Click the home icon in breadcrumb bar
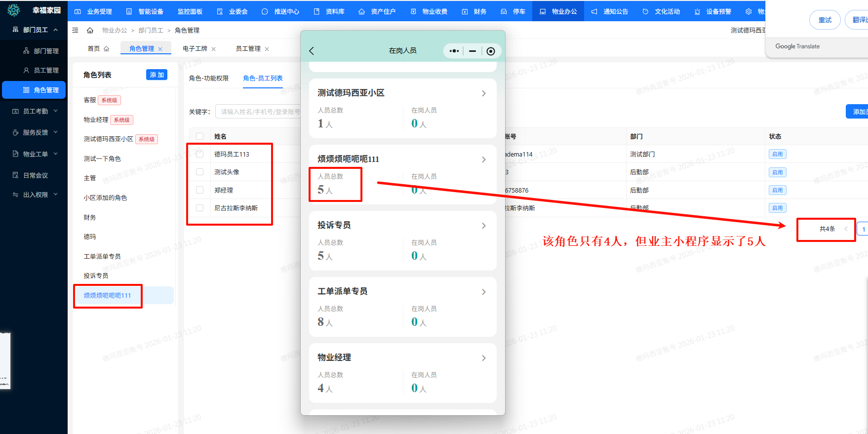 [x=90, y=31]
